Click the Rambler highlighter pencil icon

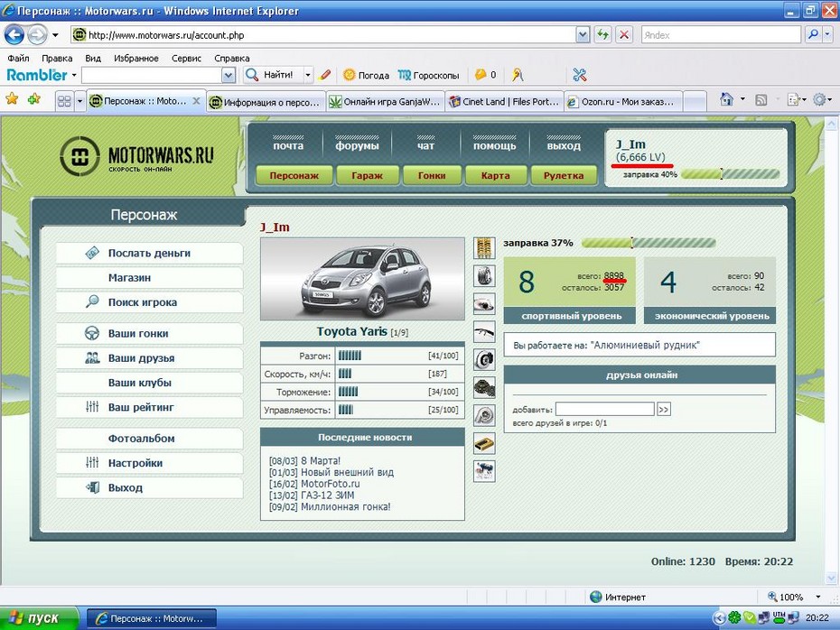tap(325, 75)
